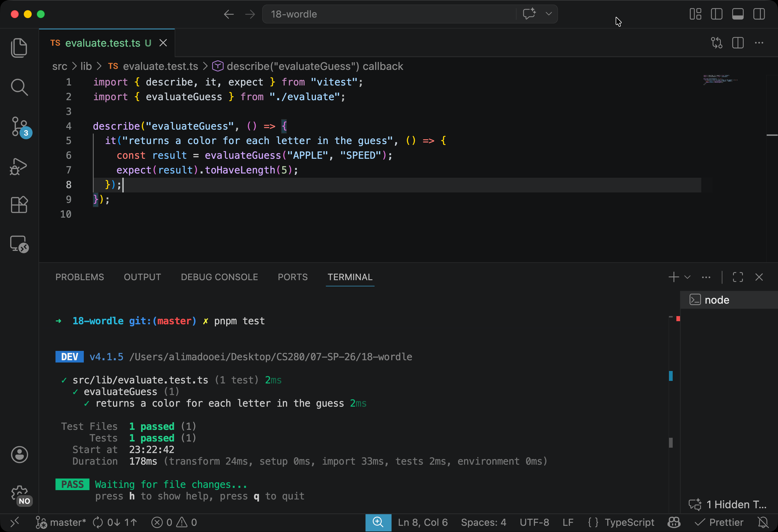
Task: Go back using the left arrow
Action: point(229,14)
